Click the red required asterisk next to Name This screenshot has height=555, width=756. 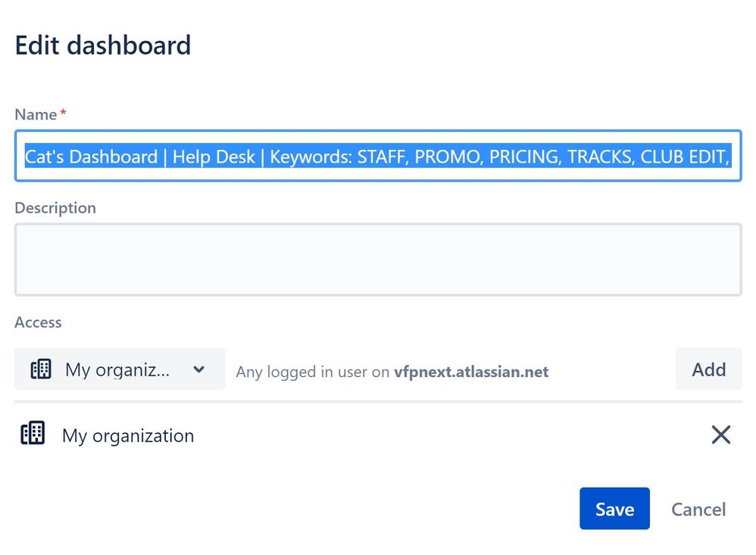63,112
